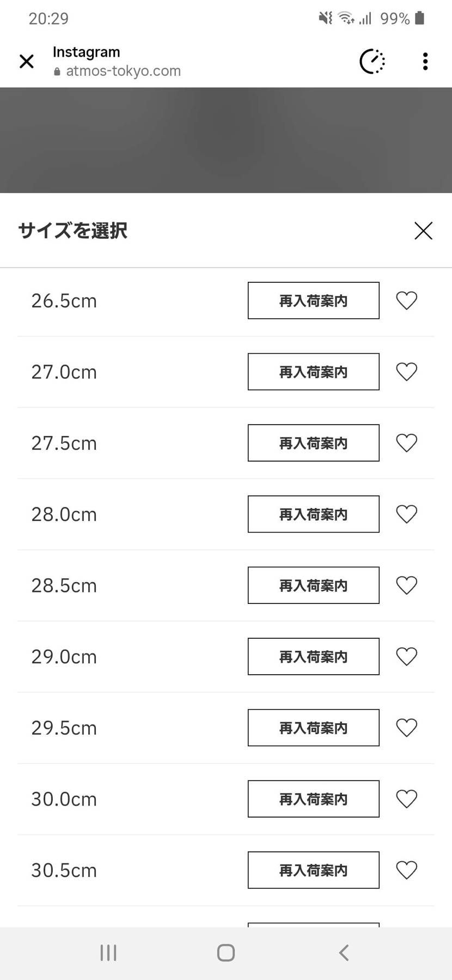
Task: Open the browser three-dot menu
Action: click(x=425, y=61)
